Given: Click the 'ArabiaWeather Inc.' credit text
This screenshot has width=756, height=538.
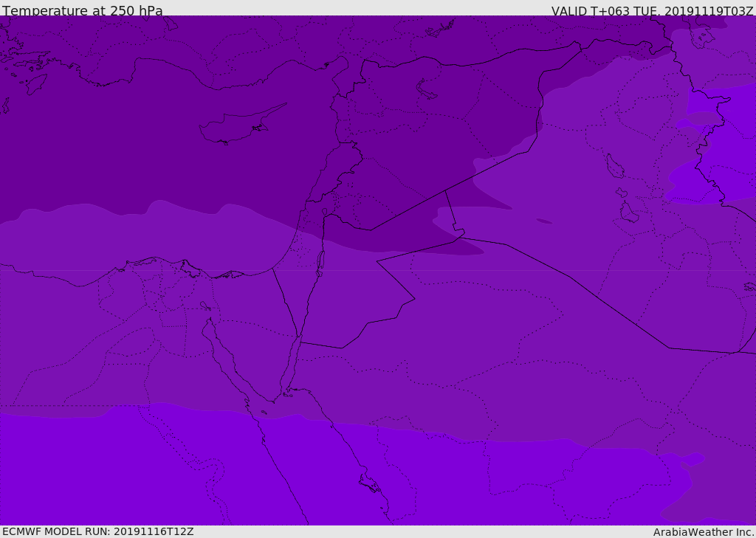Looking at the screenshot, I should point(704,532).
